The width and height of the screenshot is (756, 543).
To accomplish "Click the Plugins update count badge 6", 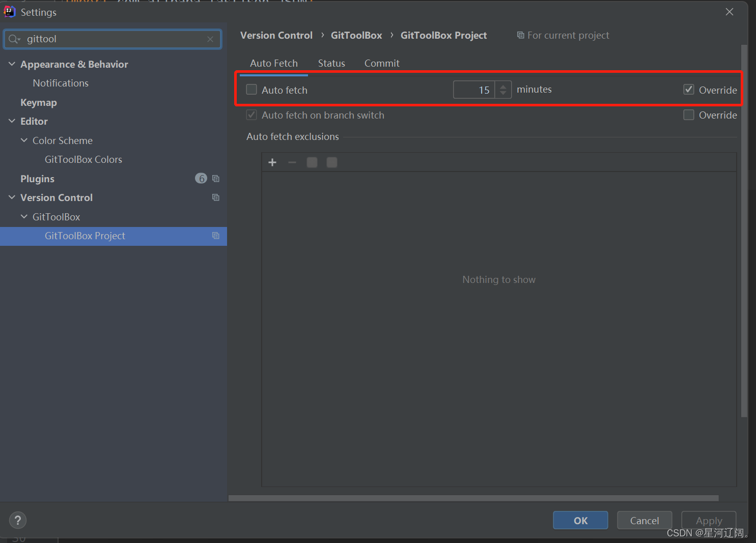I will (201, 178).
